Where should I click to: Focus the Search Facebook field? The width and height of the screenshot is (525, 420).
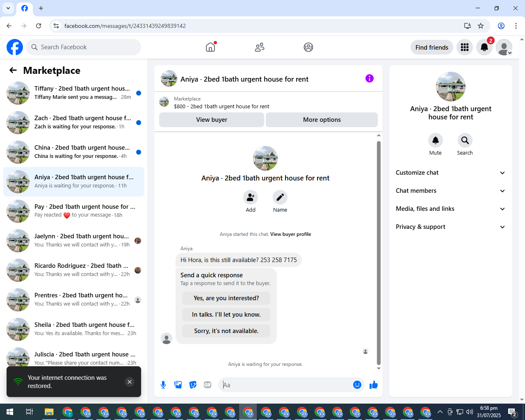click(84, 47)
